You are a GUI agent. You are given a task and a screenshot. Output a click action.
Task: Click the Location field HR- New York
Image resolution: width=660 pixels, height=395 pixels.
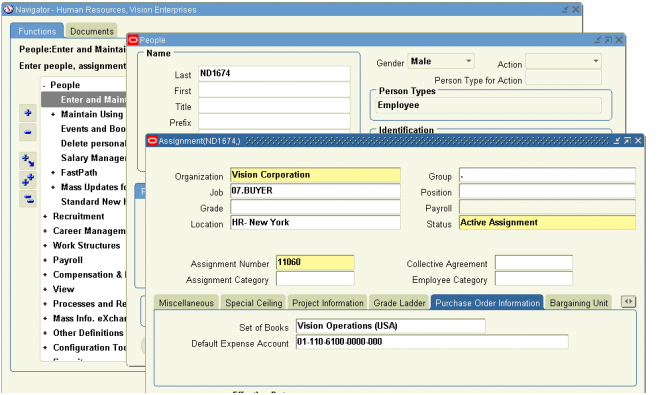315,222
